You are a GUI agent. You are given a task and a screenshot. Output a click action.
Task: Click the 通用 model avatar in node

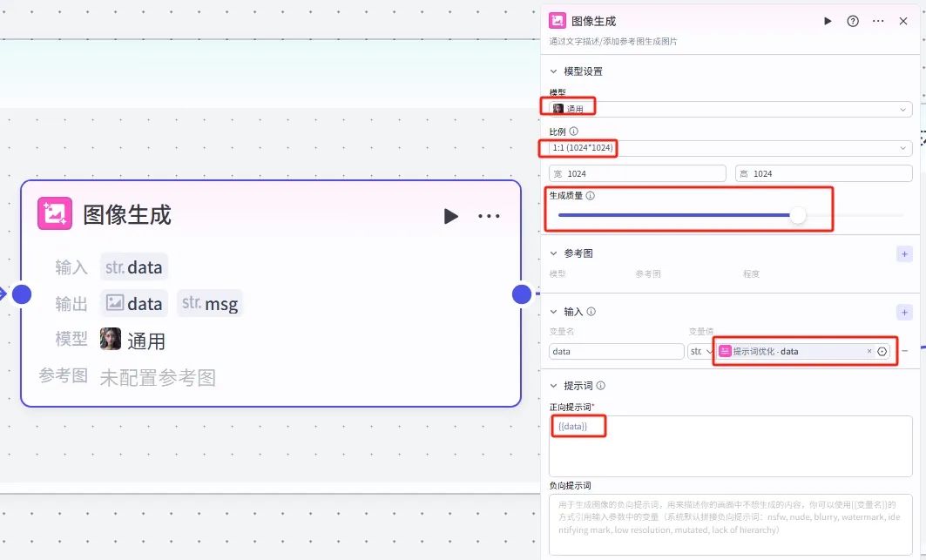click(111, 339)
